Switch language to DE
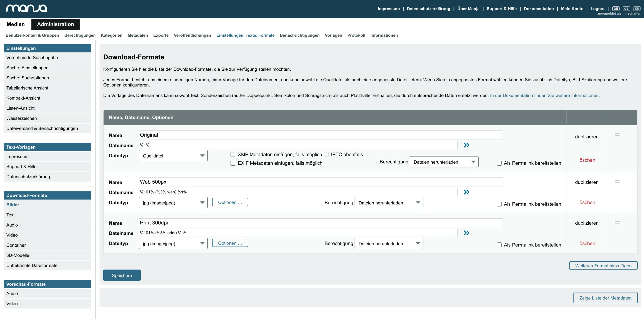 616,8
